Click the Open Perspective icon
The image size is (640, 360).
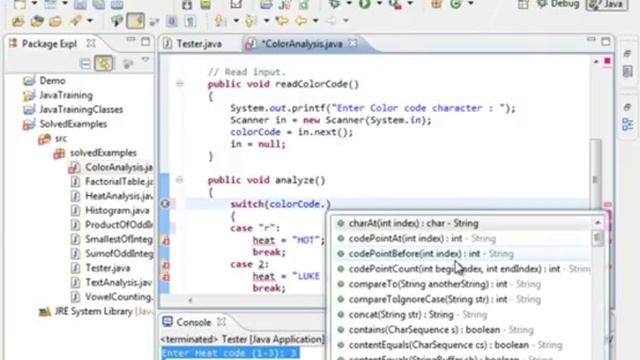(x=522, y=4)
